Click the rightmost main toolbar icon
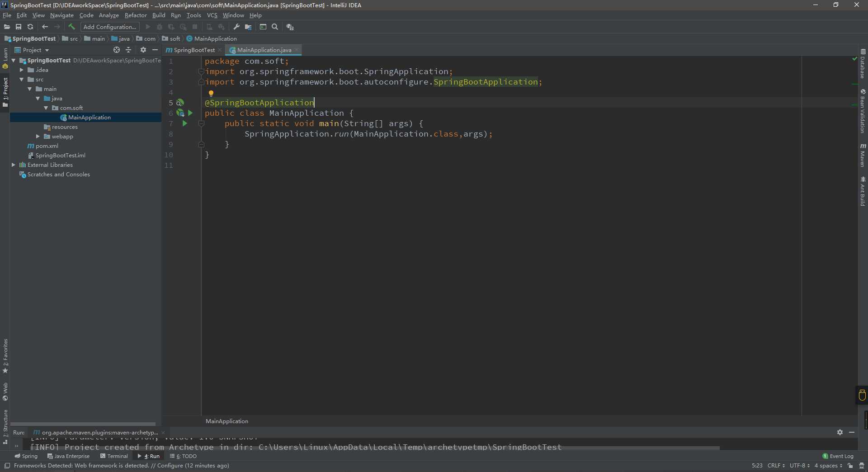This screenshot has width=868, height=472. coord(290,27)
